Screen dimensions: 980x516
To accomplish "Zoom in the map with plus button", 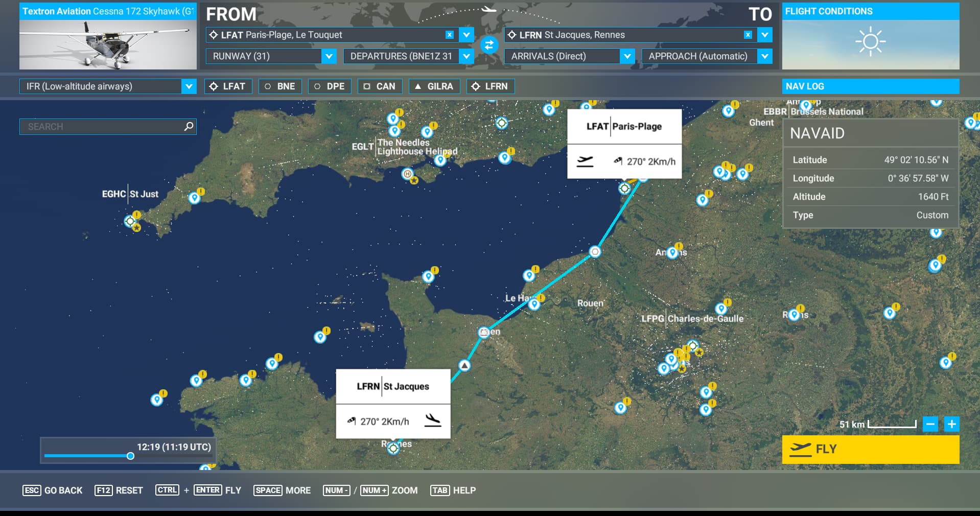I will coord(951,424).
